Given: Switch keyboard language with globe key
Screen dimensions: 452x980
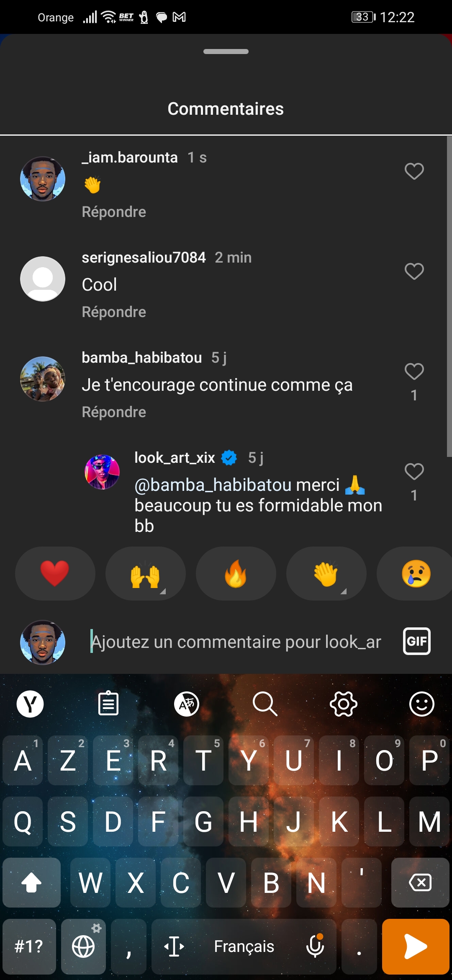Looking at the screenshot, I should pyautogui.click(x=83, y=946).
